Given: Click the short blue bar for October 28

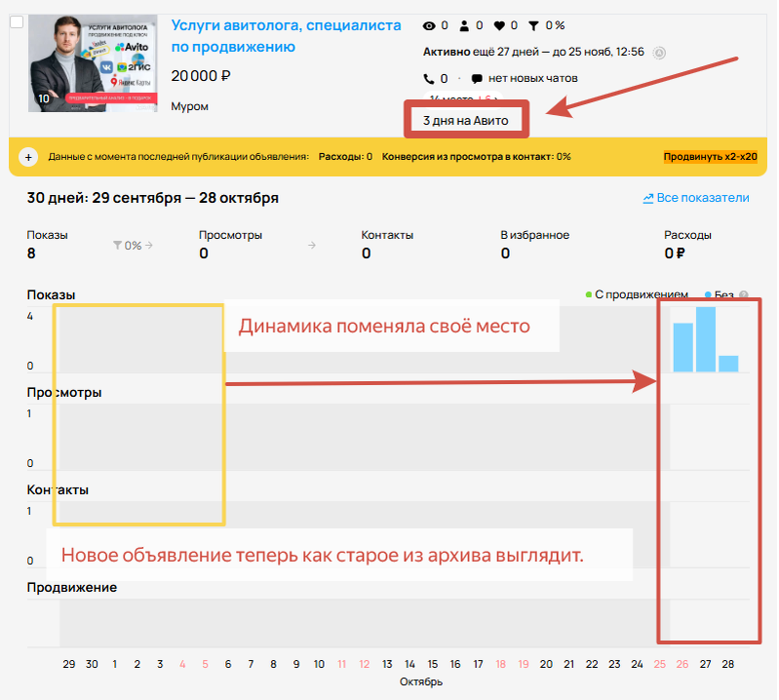Looking at the screenshot, I should 728,364.
